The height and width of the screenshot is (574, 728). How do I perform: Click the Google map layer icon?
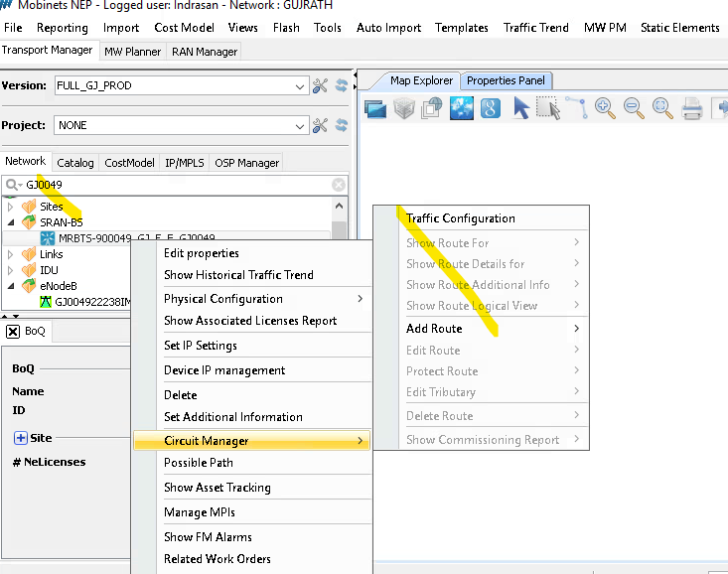(490, 108)
